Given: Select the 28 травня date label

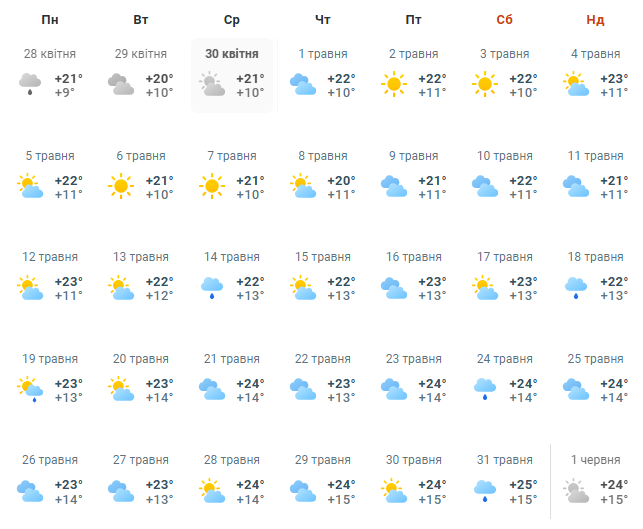Looking at the screenshot, I should pos(231,460).
